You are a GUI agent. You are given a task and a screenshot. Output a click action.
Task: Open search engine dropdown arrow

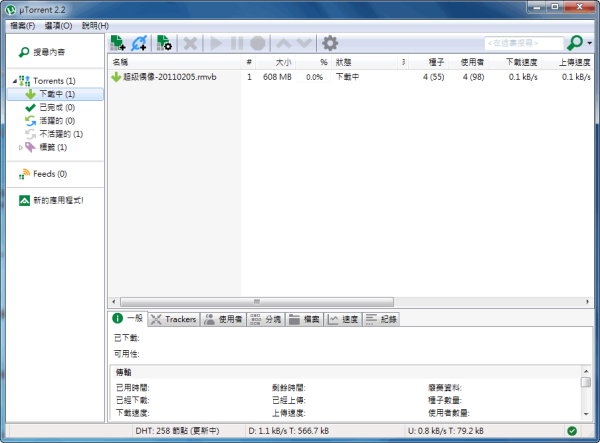590,43
